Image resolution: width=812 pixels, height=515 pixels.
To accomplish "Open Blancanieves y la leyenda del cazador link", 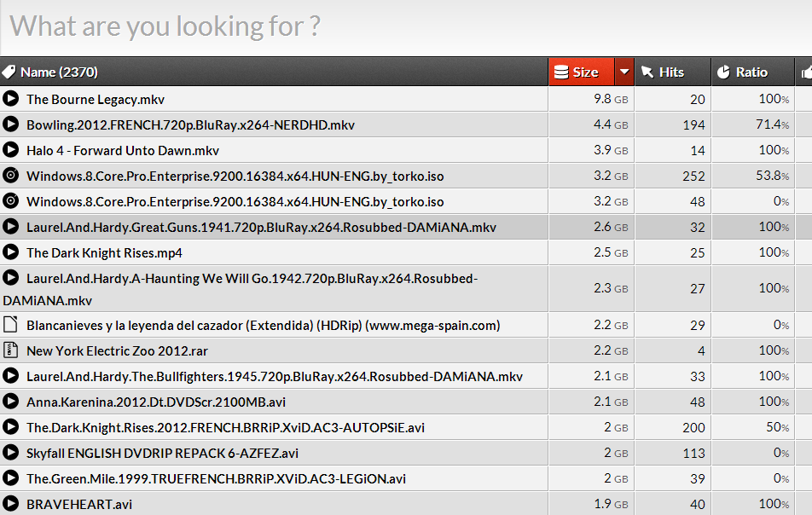I will pos(263,326).
